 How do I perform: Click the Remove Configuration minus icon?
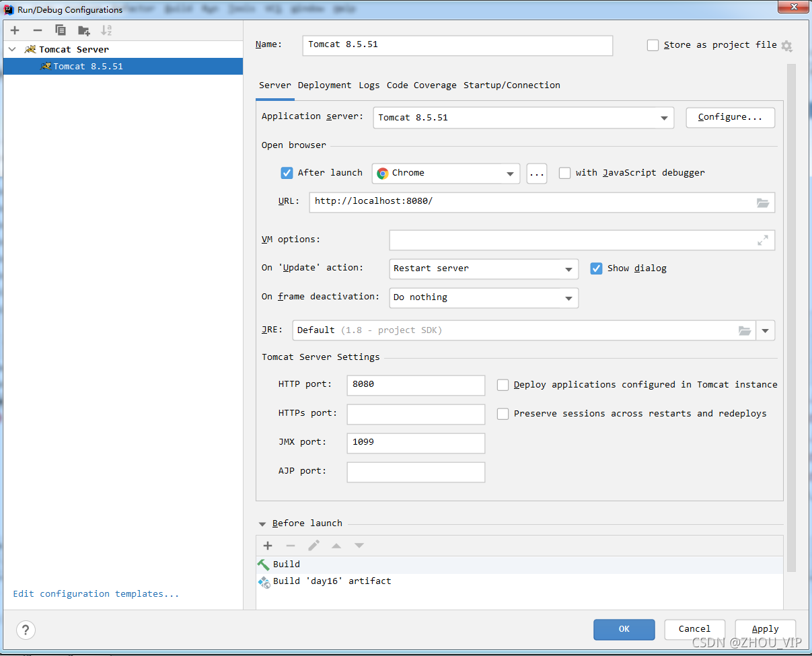coord(38,30)
